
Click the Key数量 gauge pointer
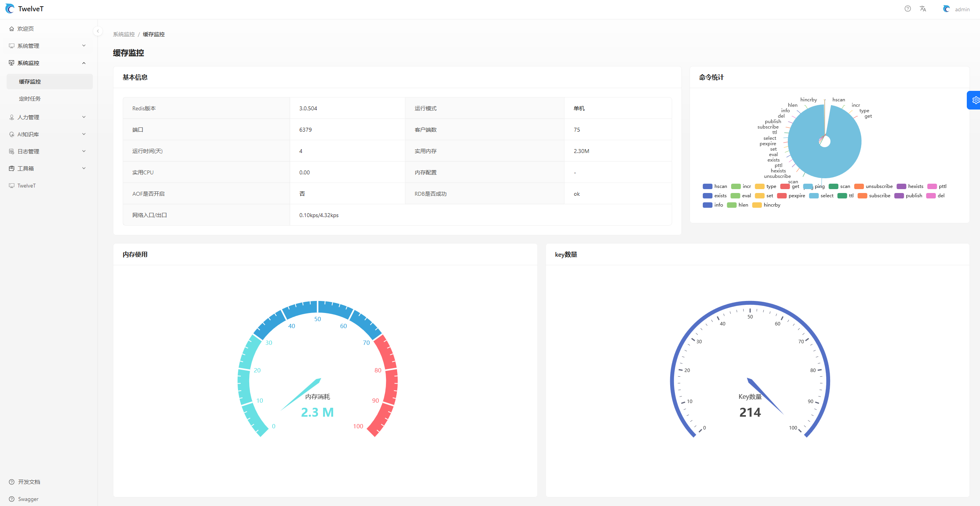(x=765, y=396)
